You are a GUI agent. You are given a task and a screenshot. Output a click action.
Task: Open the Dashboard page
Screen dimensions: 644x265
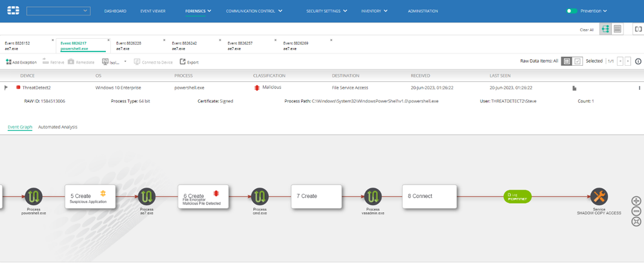(x=116, y=11)
